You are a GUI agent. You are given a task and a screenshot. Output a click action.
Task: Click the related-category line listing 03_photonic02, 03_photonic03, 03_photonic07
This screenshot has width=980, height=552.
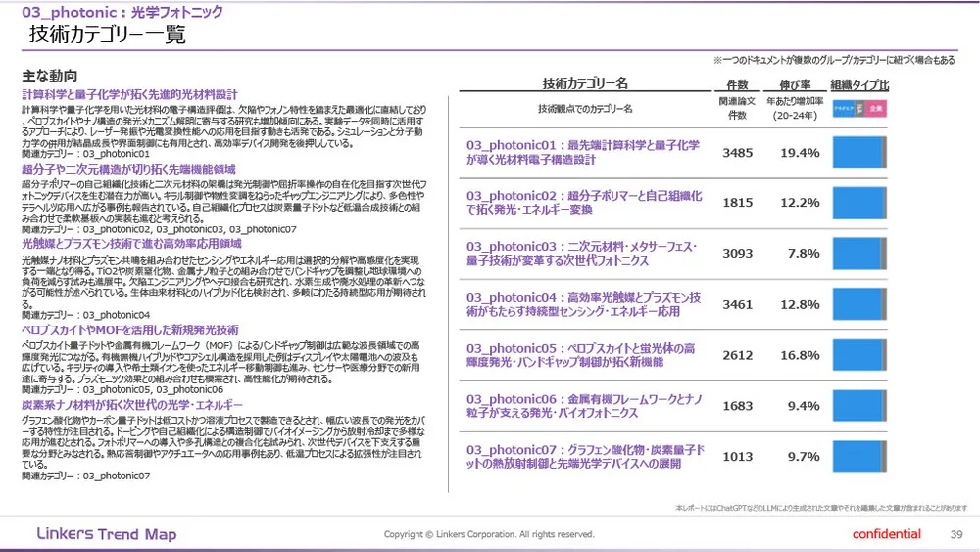159,229
